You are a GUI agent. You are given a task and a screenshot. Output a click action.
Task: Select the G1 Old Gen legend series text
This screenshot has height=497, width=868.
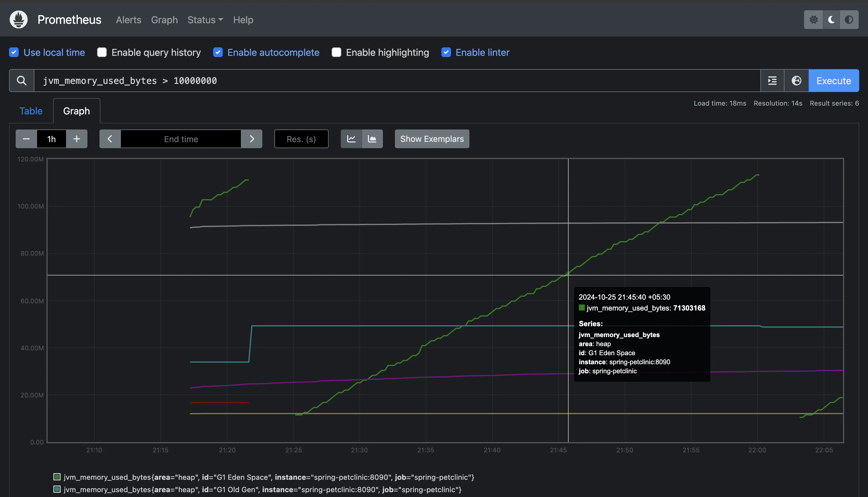263,490
